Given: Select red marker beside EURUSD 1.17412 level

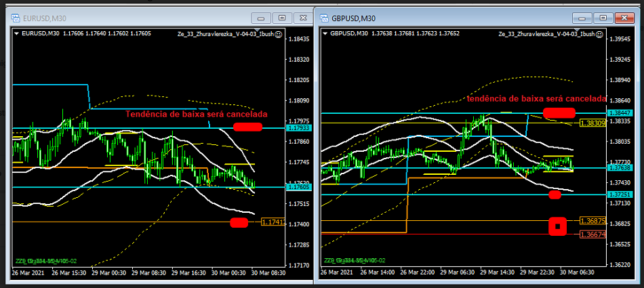Looking at the screenshot, I should pos(239,222).
